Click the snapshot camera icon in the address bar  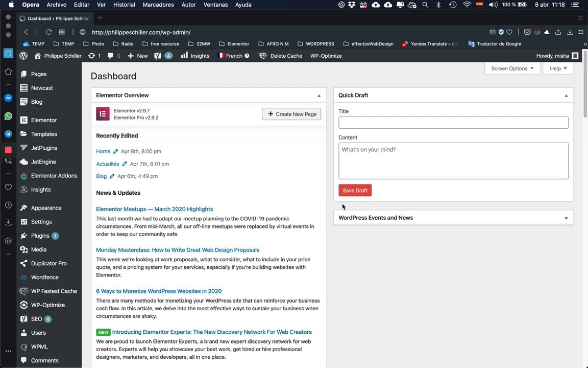pyautogui.click(x=493, y=32)
